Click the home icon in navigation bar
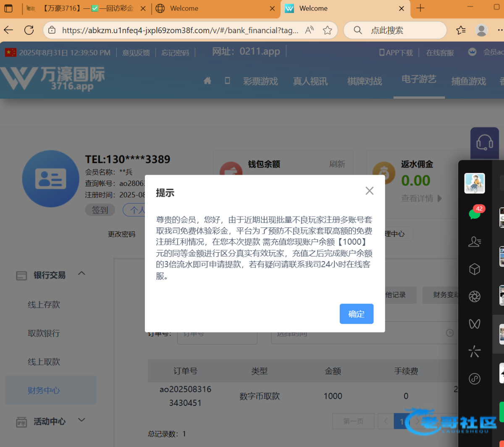The width and height of the screenshot is (504, 447). 207,81
